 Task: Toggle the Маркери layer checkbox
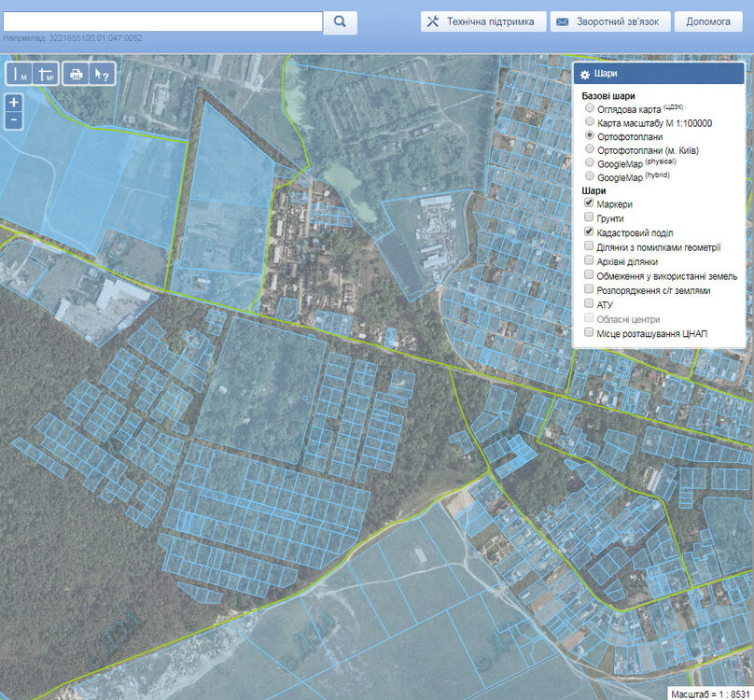coord(589,203)
